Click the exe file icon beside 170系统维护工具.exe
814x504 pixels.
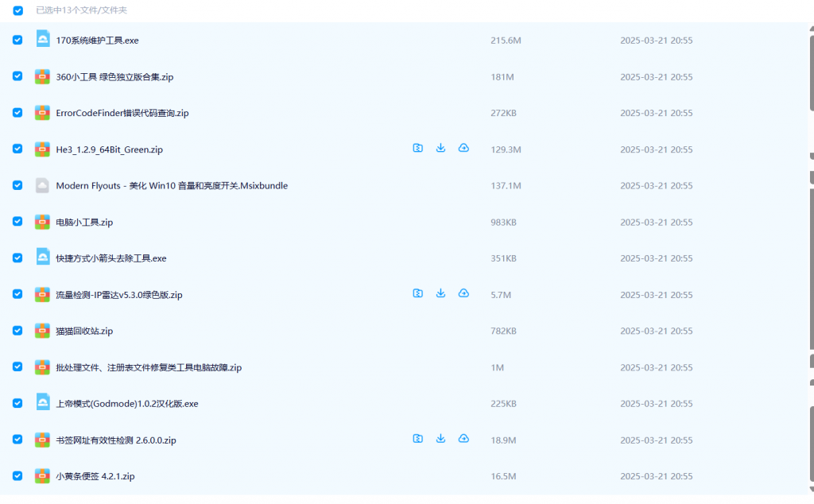(x=42, y=40)
